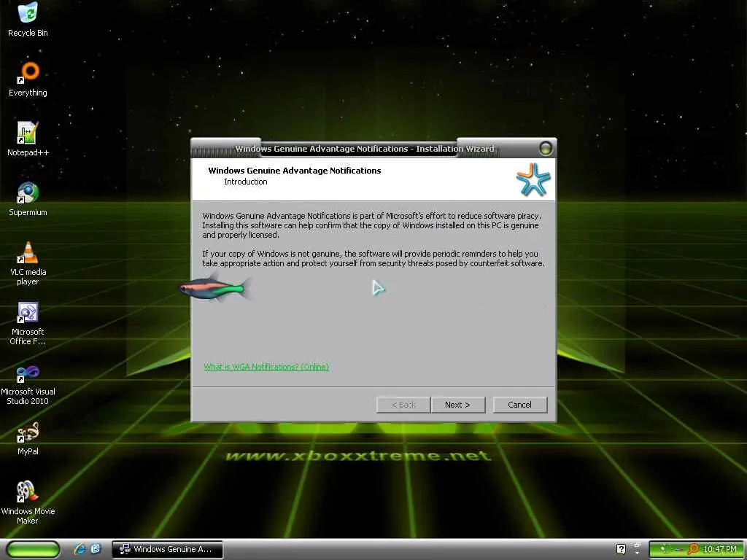Launch Internet Explorer from Quick Launch

[x=80, y=549]
